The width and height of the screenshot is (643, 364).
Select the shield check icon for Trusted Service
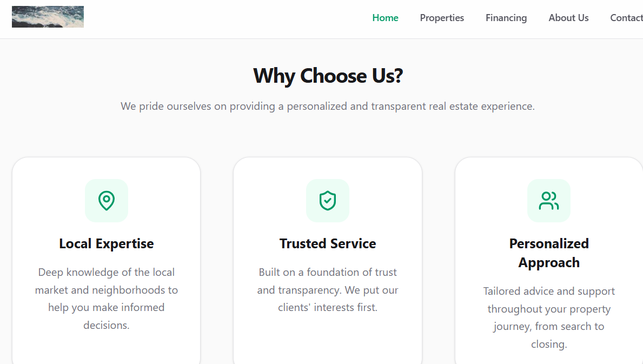pos(328,200)
